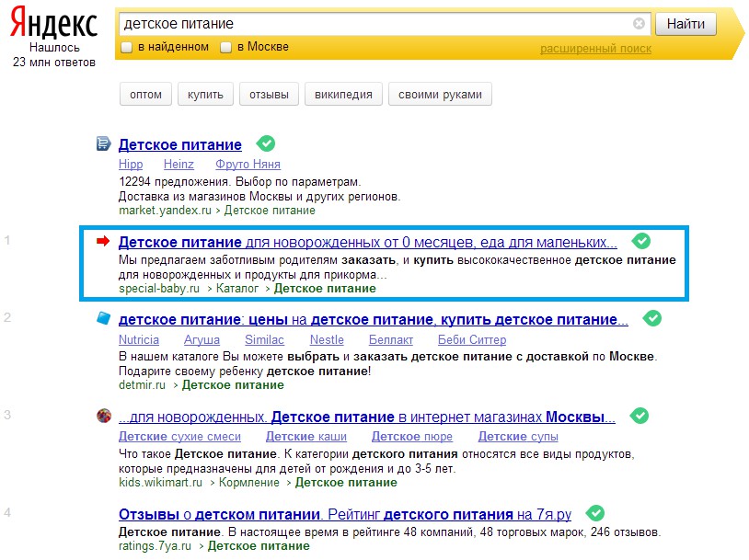The width and height of the screenshot is (749, 560).
Task: Click 'Кормление' breadcrumb under kids.wikimart.ru
Action: coord(248,483)
